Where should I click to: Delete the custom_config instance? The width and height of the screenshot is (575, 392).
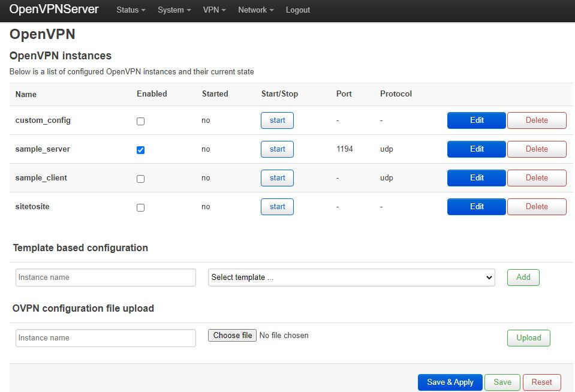(x=537, y=120)
